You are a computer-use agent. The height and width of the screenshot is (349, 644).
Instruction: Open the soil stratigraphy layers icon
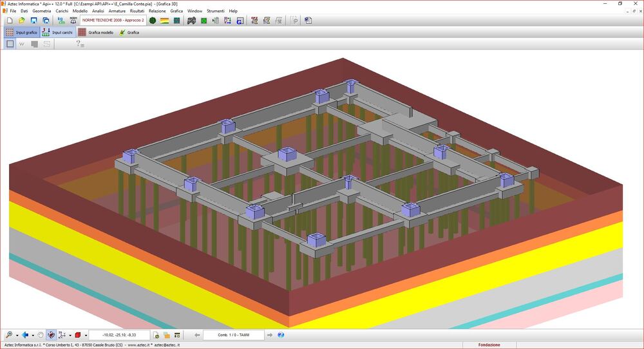pyautogui.click(x=165, y=20)
